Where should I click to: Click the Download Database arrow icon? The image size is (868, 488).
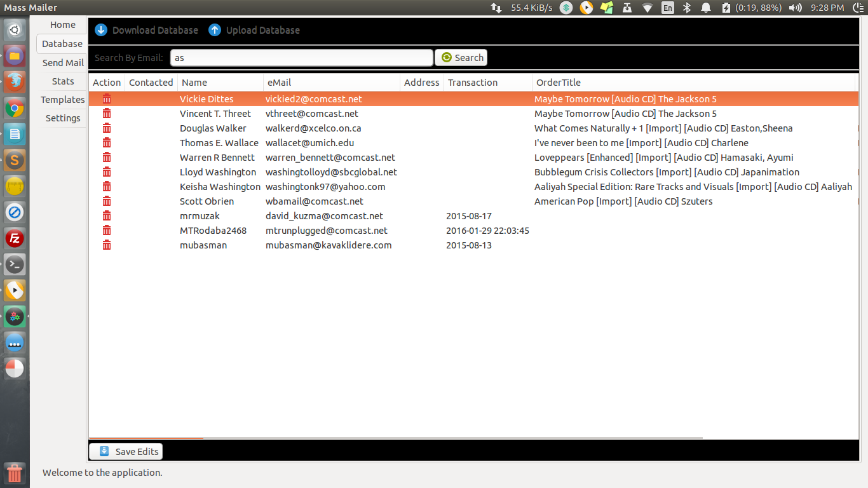click(101, 30)
